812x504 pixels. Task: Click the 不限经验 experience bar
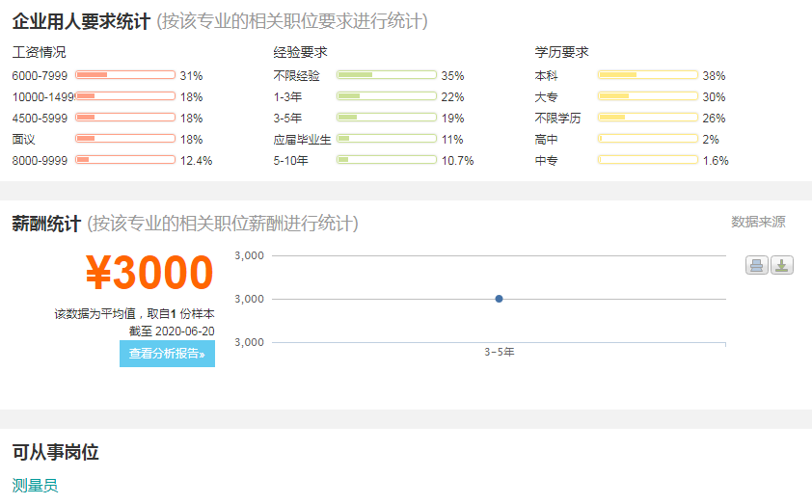coord(387,75)
